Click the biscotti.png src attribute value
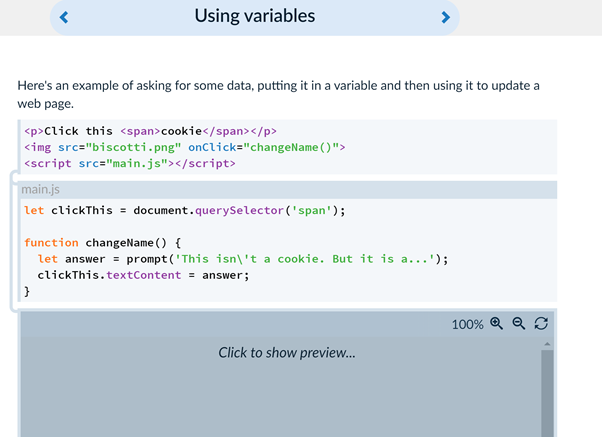 (133, 147)
